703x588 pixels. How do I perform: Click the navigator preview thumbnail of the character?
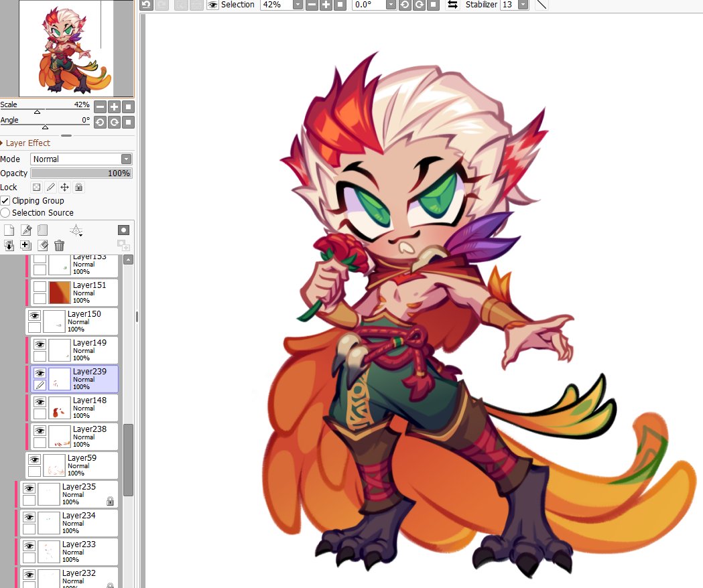pos(66,48)
